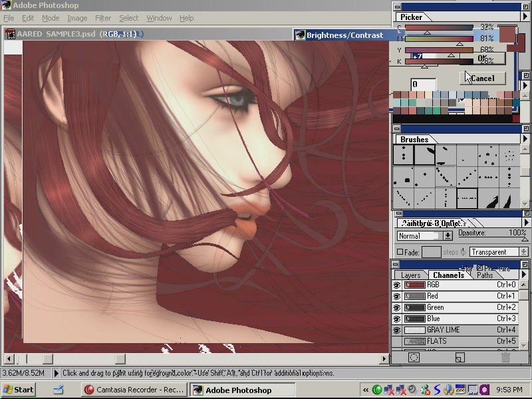Switch to the Layers tab
This screenshot has width=532, height=399.
tap(410, 275)
